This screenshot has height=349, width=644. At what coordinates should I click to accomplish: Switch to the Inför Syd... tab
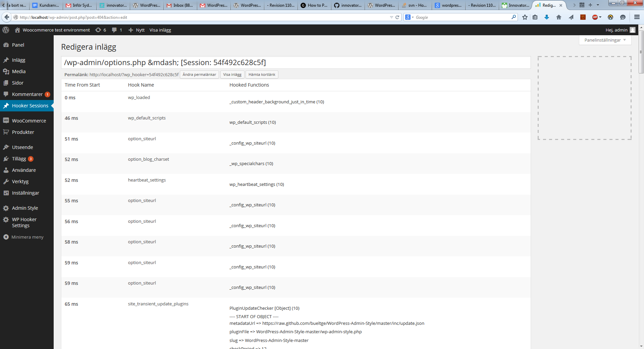click(x=79, y=5)
